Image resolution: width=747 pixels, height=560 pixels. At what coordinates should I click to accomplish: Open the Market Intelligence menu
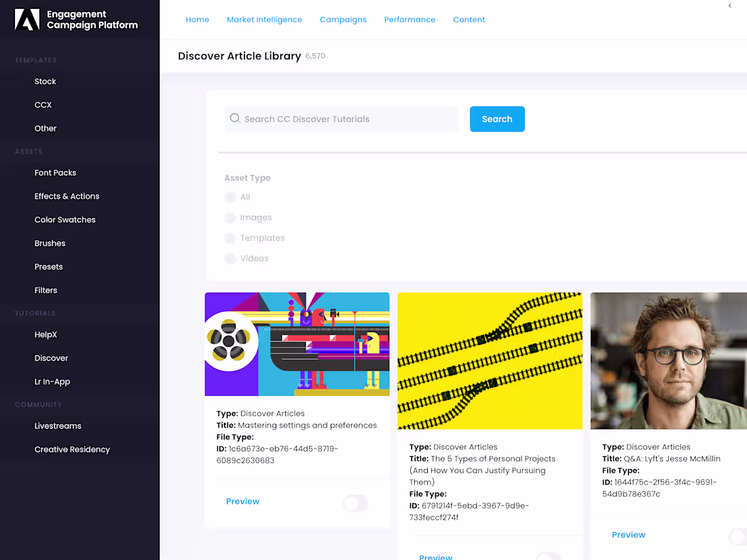(264, 20)
